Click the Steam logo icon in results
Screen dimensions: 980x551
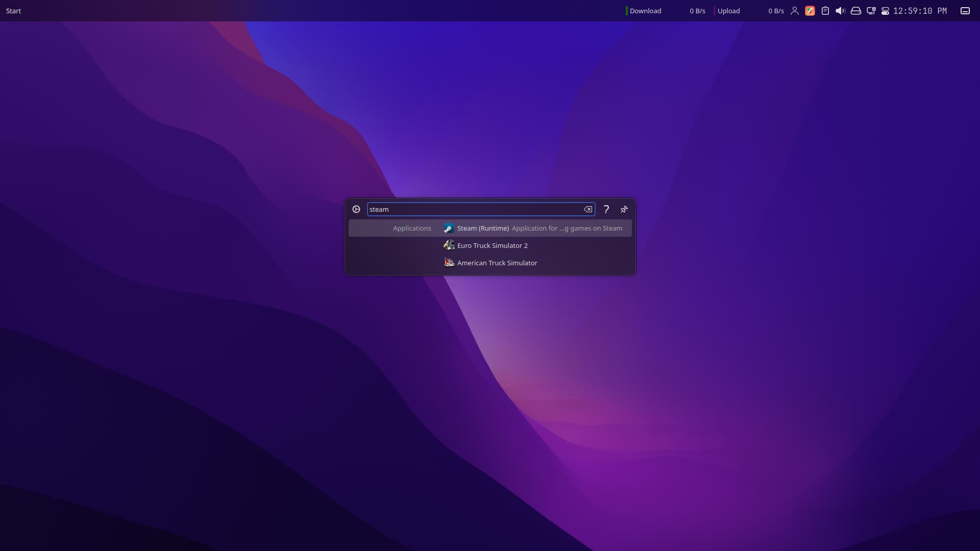coord(449,228)
